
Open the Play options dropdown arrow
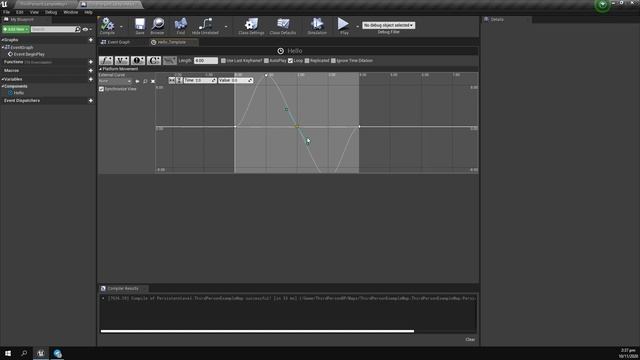click(x=357, y=27)
